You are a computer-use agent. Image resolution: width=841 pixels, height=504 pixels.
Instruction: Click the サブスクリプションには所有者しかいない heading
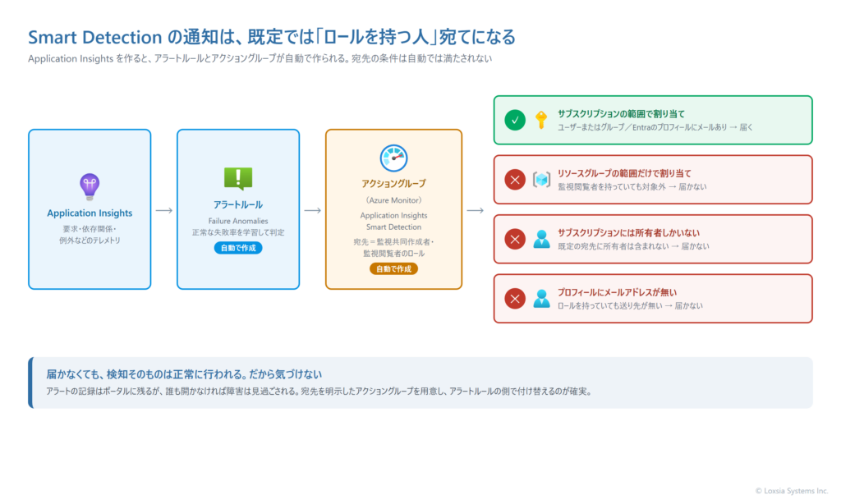[x=628, y=232]
